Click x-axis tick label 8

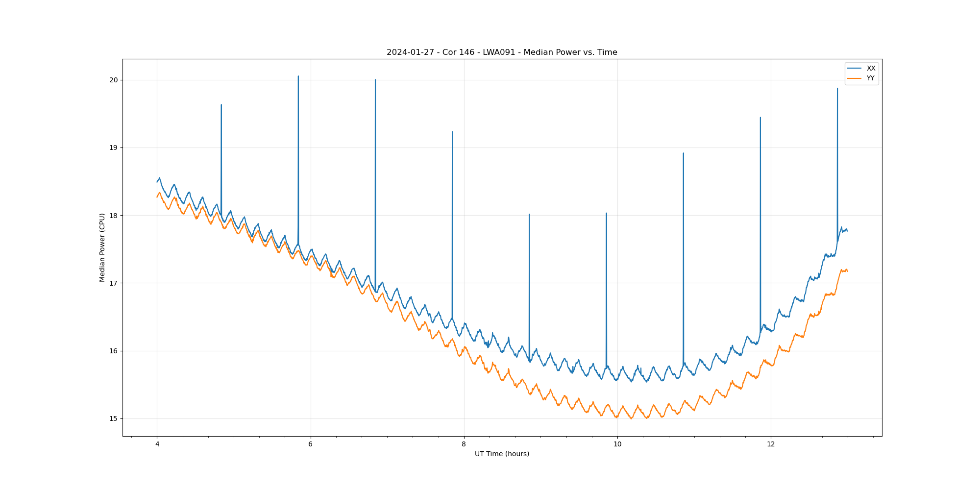tap(464, 444)
